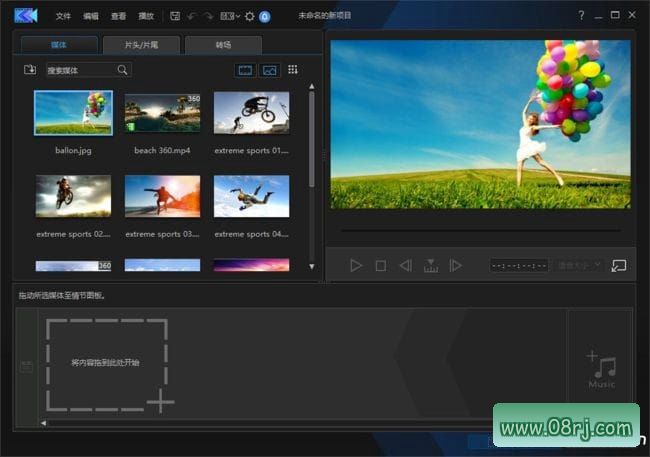Open the 编辑 menu
The height and width of the screenshot is (457, 650).
[91, 16]
